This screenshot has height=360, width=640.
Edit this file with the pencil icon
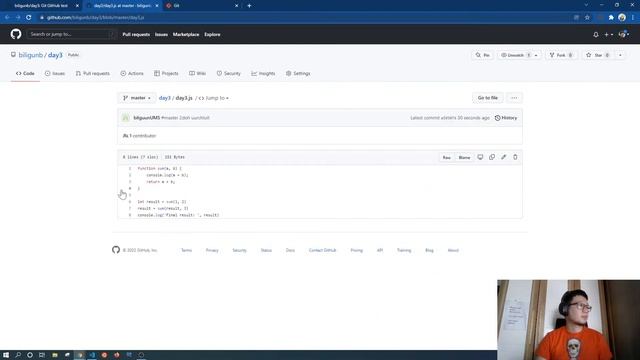point(504,157)
